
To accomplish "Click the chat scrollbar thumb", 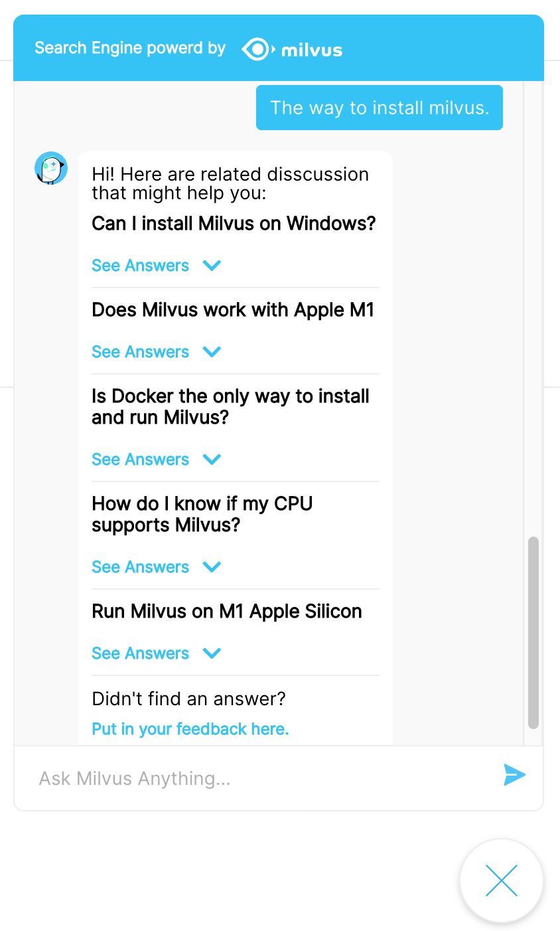I will coord(533,632).
